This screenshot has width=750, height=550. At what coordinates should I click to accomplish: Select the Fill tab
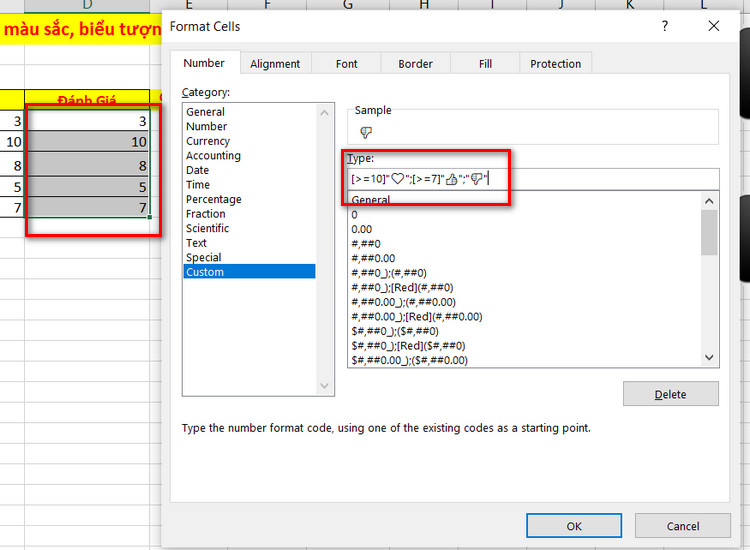(x=485, y=64)
